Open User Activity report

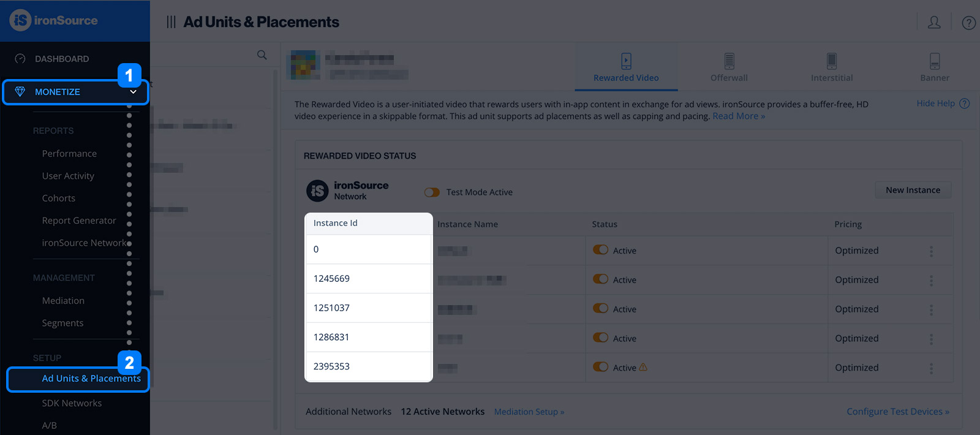tap(68, 176)
